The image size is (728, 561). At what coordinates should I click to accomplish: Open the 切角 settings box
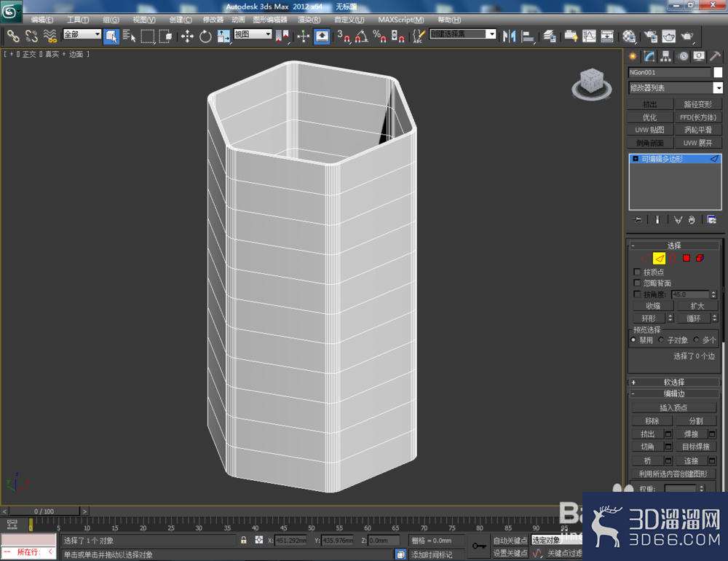(668, 447)
